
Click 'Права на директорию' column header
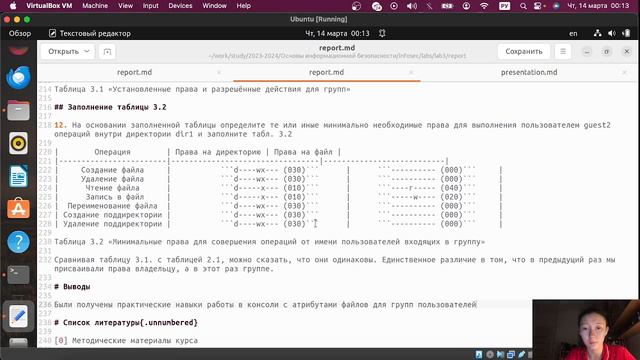(x=218, y=152)
